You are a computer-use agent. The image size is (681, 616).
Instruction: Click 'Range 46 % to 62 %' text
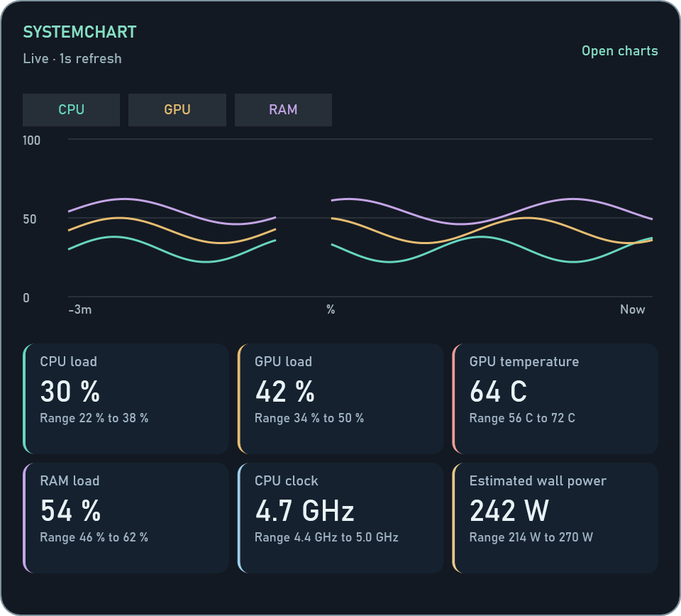pyautogui.click(x=94, y=537)
